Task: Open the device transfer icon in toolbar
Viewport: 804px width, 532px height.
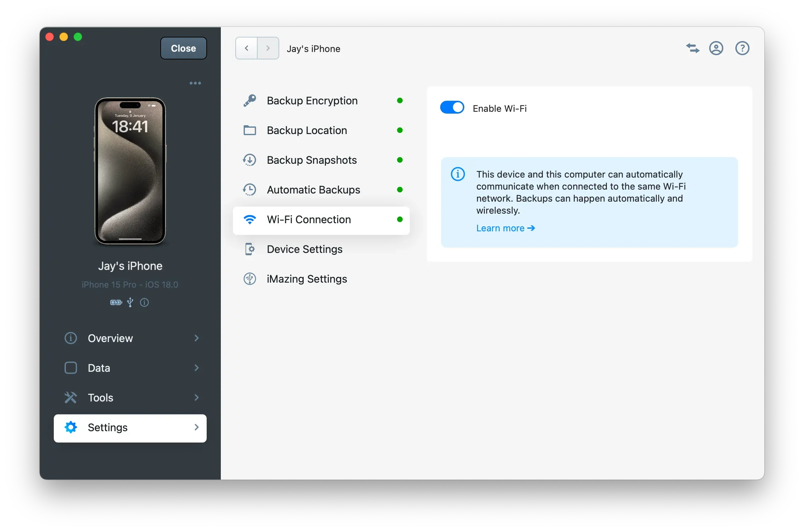Action: [693, 48]
